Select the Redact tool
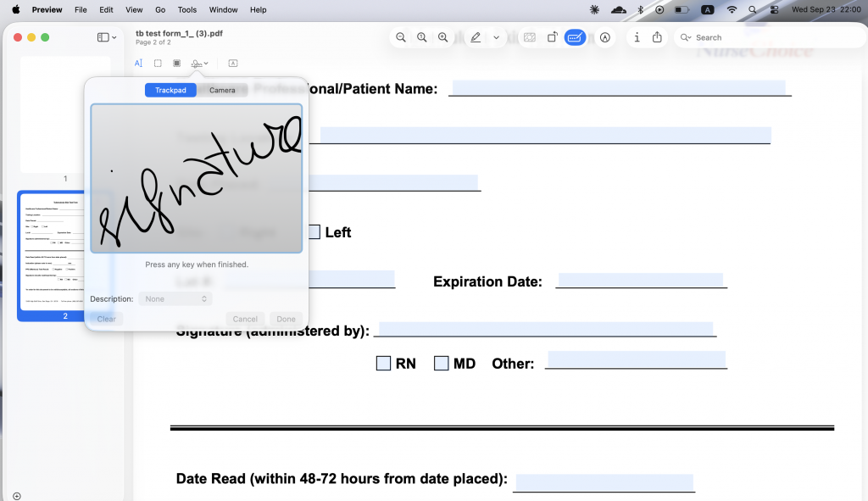 tap(176, 63)
